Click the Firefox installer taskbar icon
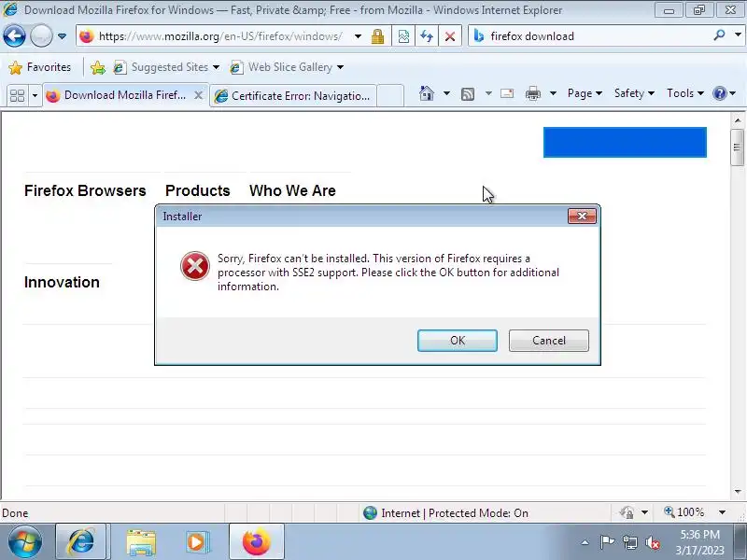 pos(256,542)
